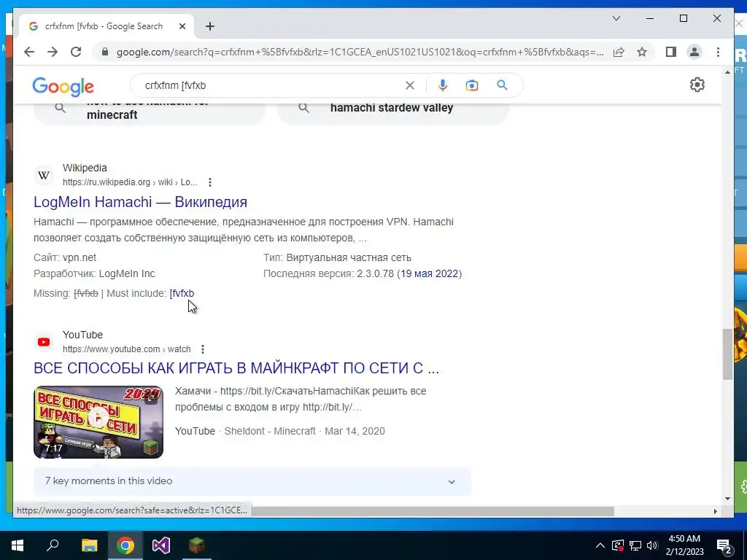
Task: Open the Chrome profile avatar
Action: tap(694, 52)
